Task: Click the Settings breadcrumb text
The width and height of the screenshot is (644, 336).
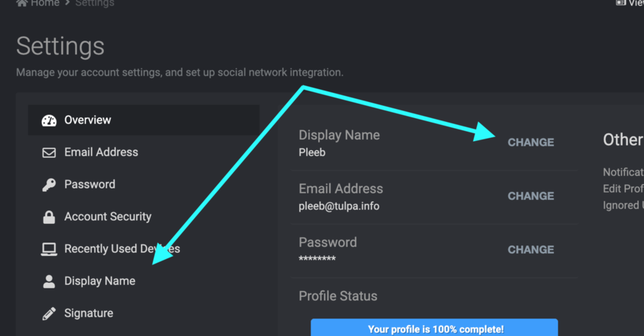Action: 95,3
